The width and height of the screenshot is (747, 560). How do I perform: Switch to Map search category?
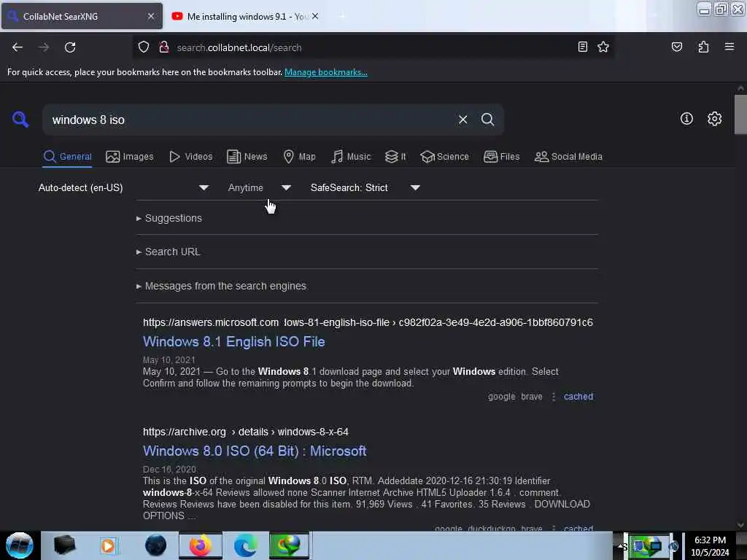coord(299,157)
